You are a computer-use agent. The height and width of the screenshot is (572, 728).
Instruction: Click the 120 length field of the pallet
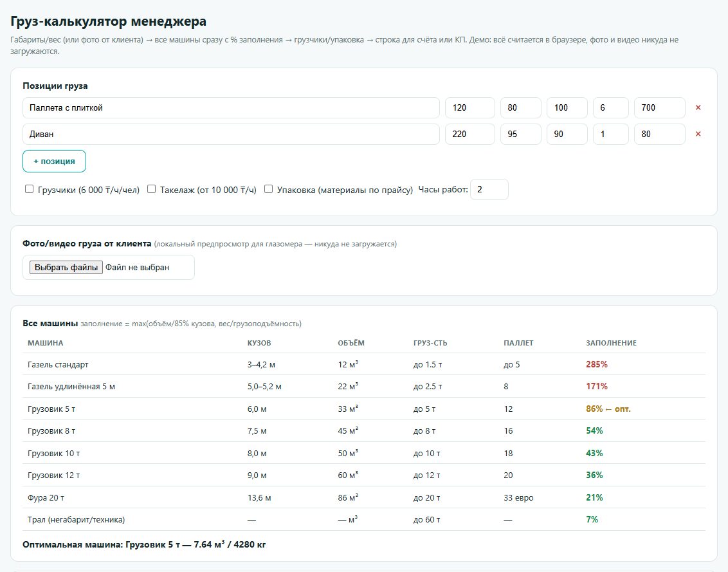[470, 108]
